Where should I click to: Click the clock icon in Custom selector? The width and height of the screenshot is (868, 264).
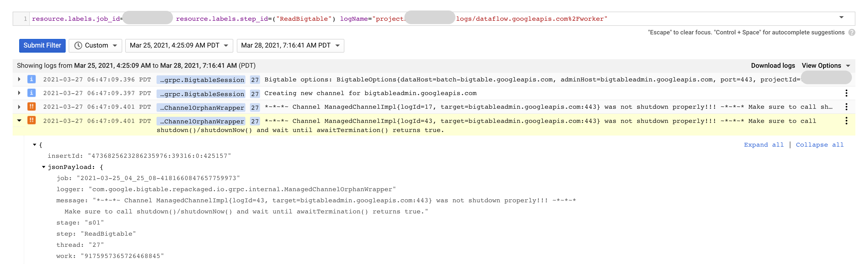(78, 46)
